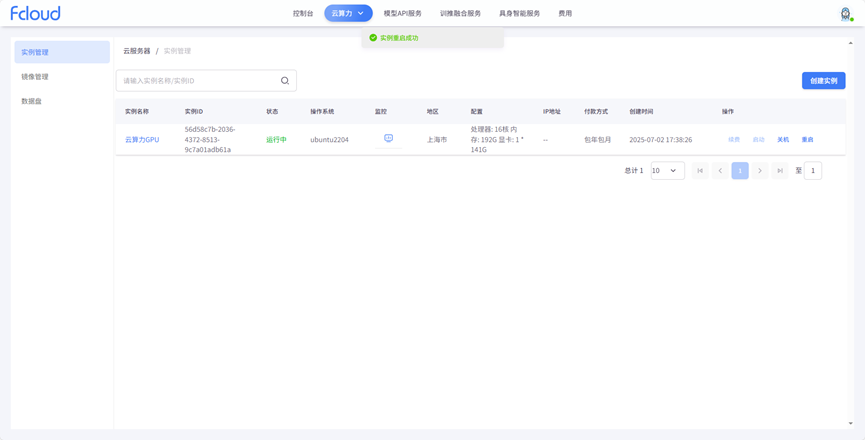Click the 创建实例 button

click(x=823, y=81)
